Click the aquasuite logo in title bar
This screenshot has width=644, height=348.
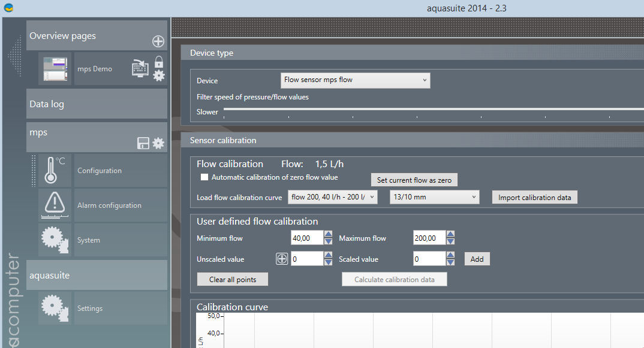coord(8,8)
